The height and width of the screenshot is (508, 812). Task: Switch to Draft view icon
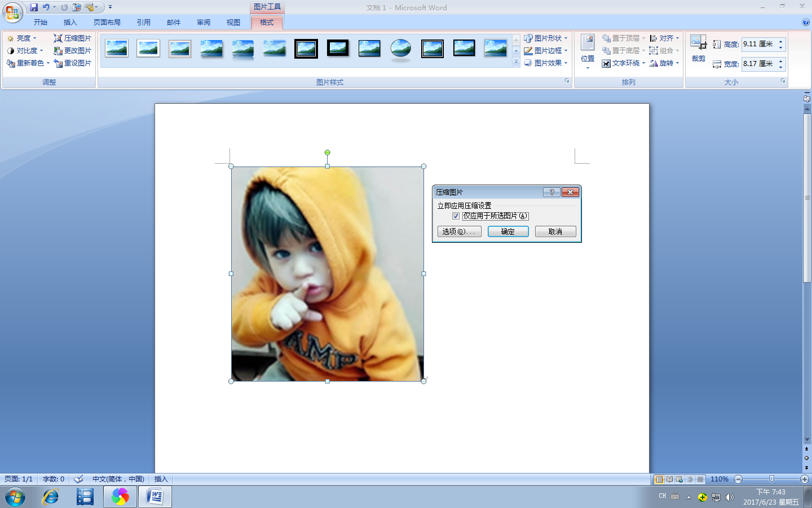click(x=700, y=479)
